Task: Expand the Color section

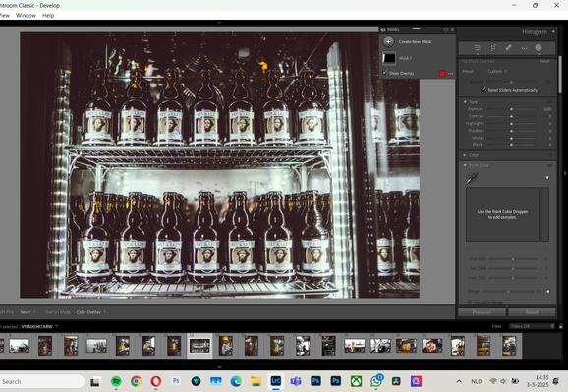Action: pos(465,155)
